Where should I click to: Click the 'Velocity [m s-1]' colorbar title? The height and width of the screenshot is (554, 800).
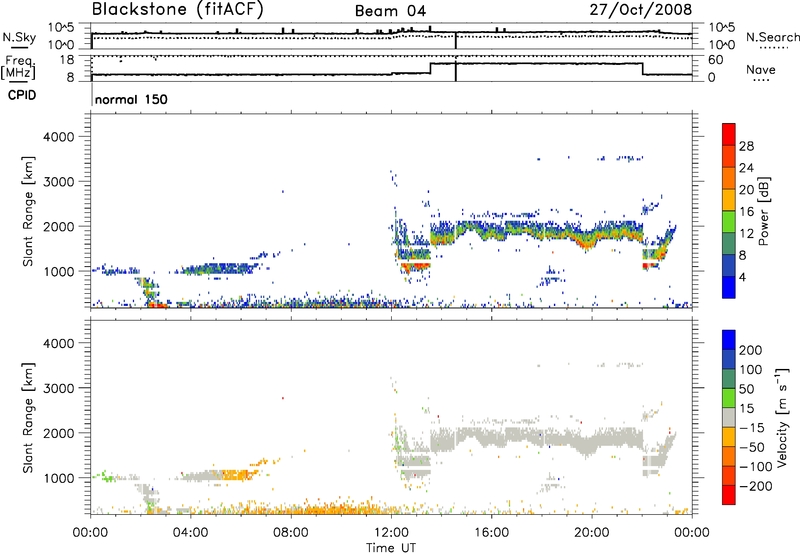782,417
